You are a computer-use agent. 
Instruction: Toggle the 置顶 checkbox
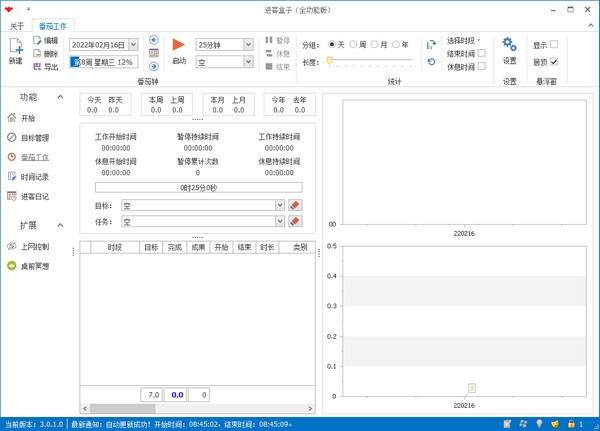point(554,62)
